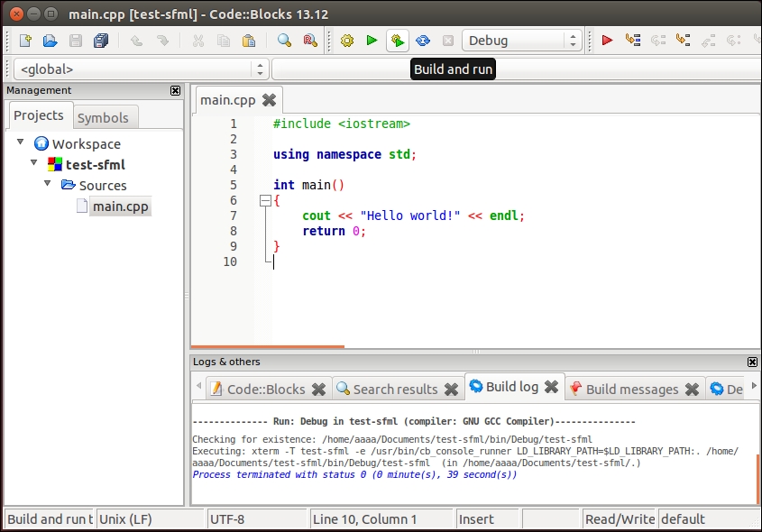Image resolution: width=762 pixels, height=532 pixels.
Task: Click the Save floppy disk icon
Action: click(x=76, y=41)
